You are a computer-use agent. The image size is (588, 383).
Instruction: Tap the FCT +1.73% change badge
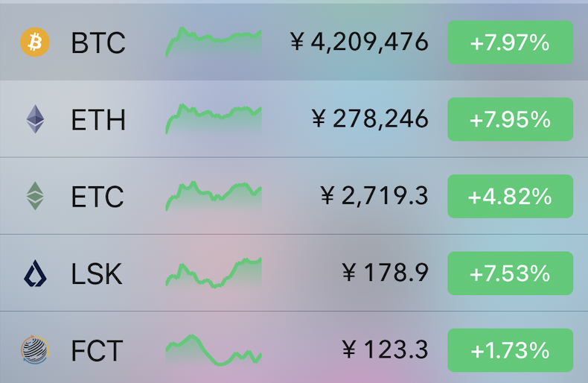510,350
